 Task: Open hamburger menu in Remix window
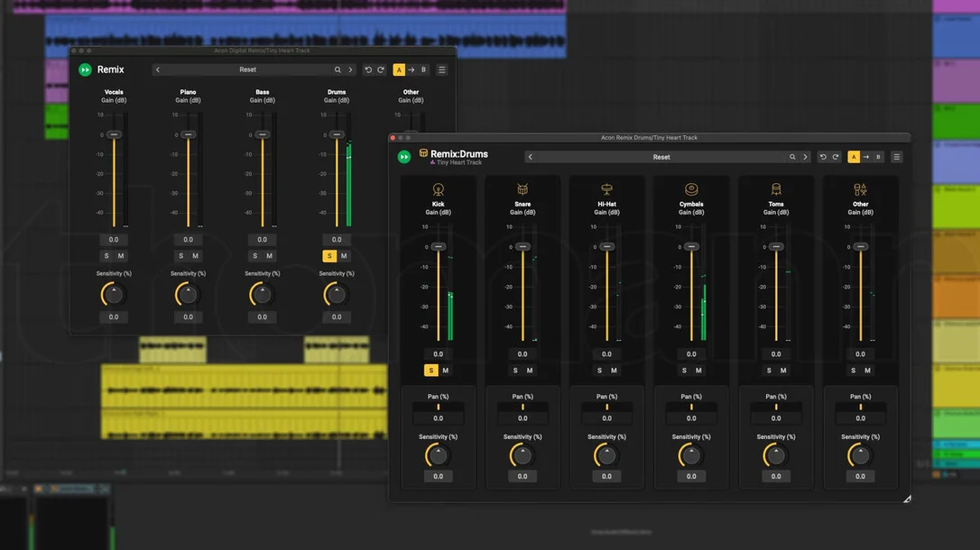click(x=442, y=69)
